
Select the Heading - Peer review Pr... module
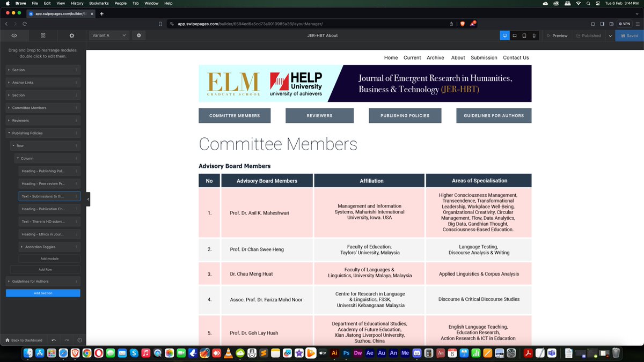click(49, 183)
